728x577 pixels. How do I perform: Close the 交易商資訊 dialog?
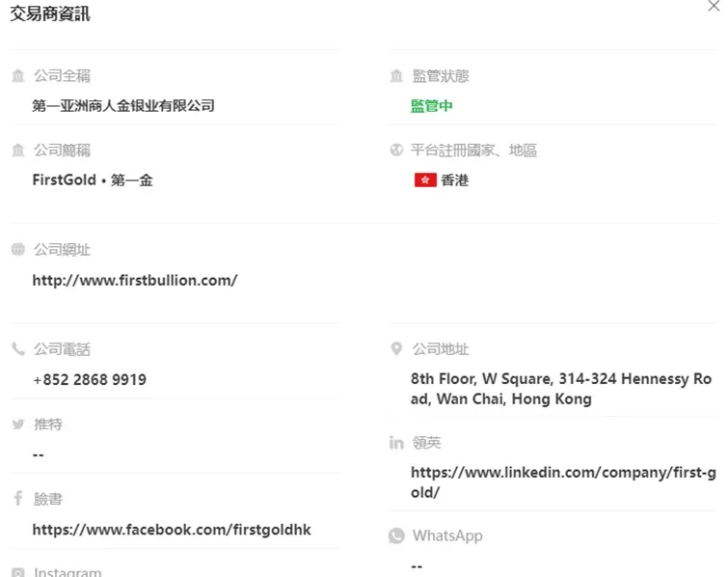point(714,6)
